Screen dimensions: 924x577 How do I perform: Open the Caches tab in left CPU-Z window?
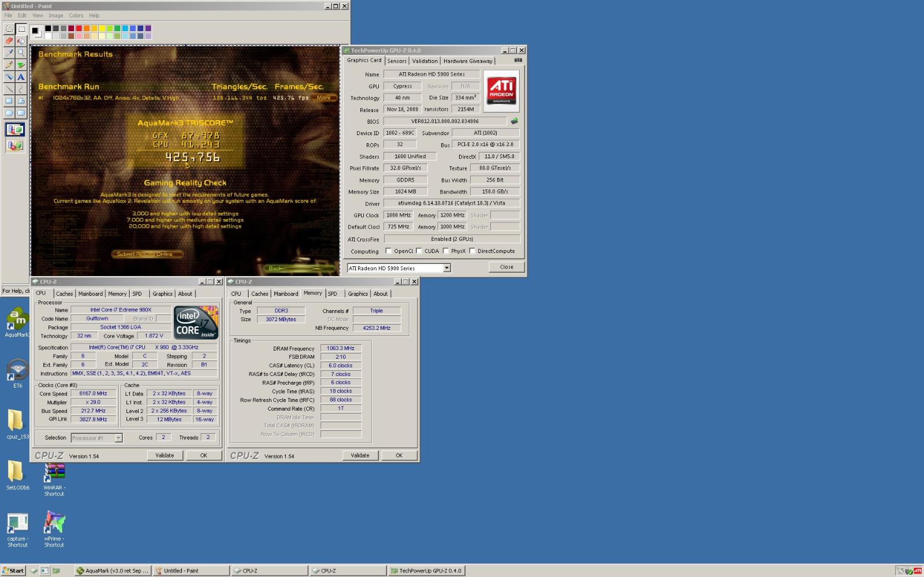pyautogui.click(x=64, y=294)
